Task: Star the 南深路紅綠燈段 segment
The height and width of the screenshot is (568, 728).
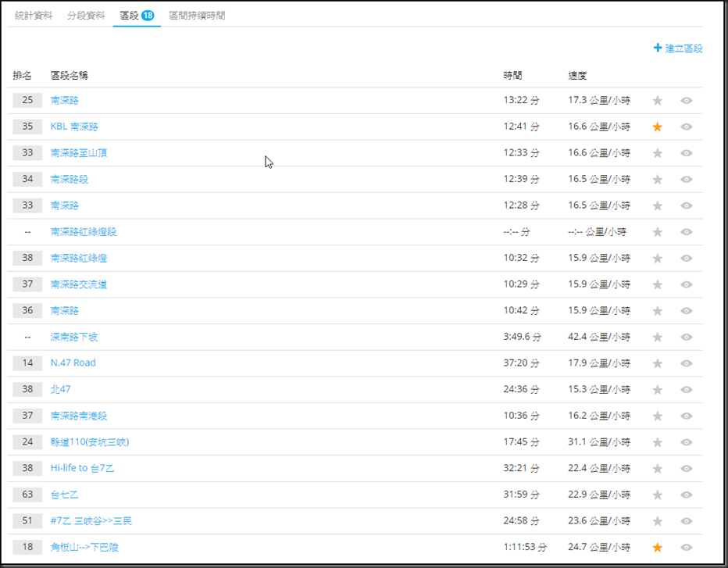Action: [x=658, y=232]
